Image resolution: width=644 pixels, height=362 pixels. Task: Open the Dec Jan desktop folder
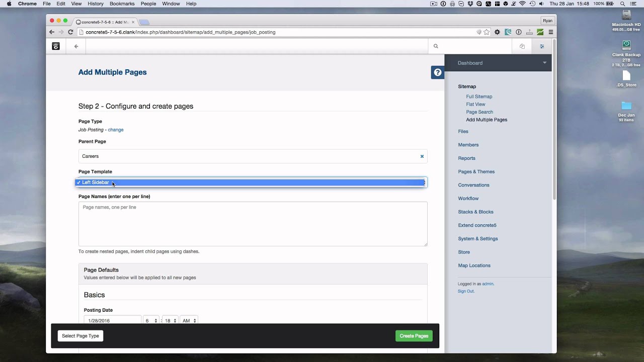click(x=626, y=106)
